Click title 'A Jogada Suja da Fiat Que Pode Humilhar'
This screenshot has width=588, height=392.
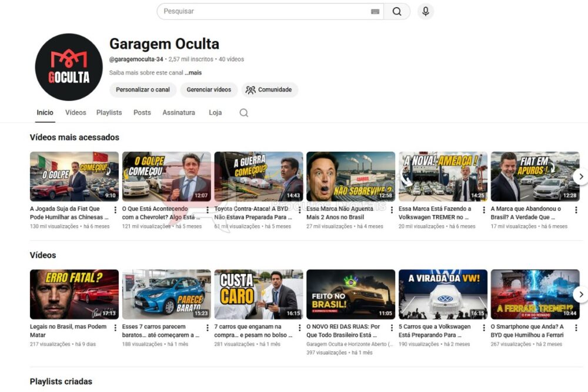69,213
